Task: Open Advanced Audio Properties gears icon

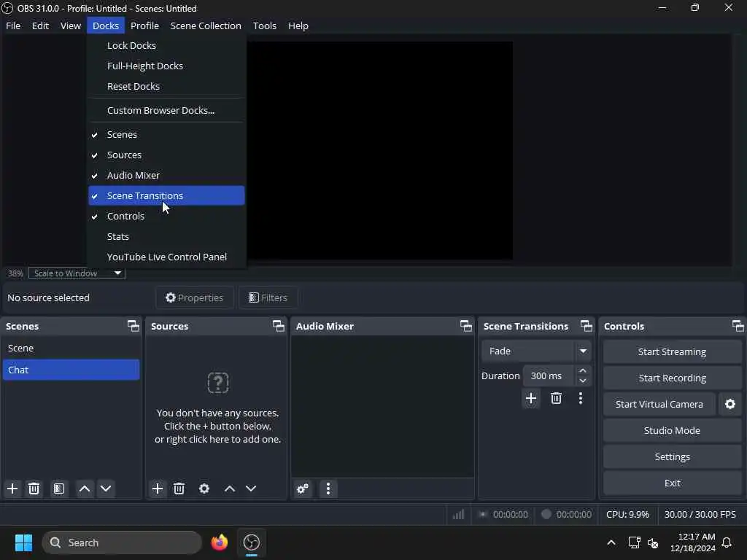Action: (303, 489)
